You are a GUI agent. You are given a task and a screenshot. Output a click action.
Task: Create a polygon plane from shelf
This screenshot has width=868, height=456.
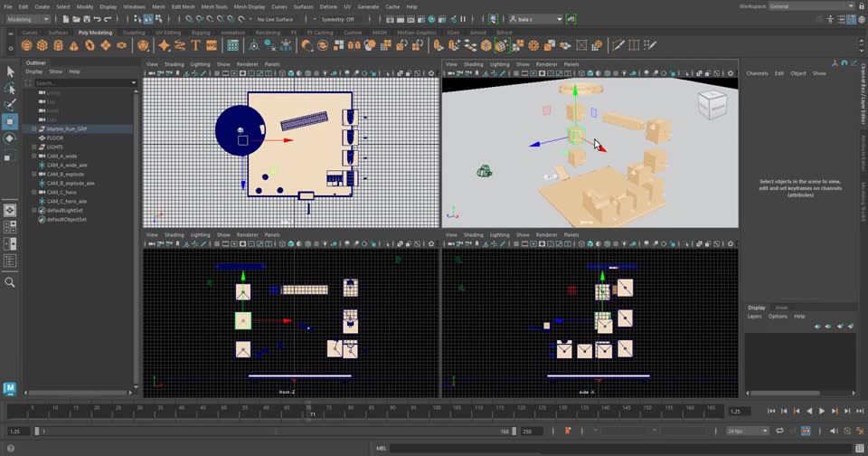(105, 45)
